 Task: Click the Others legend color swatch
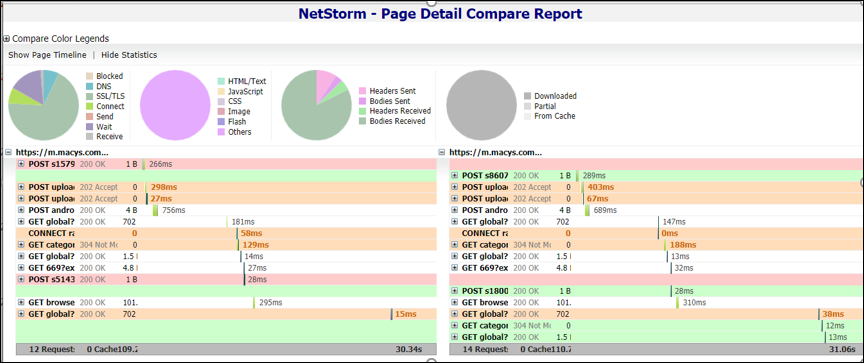point(222,132)
